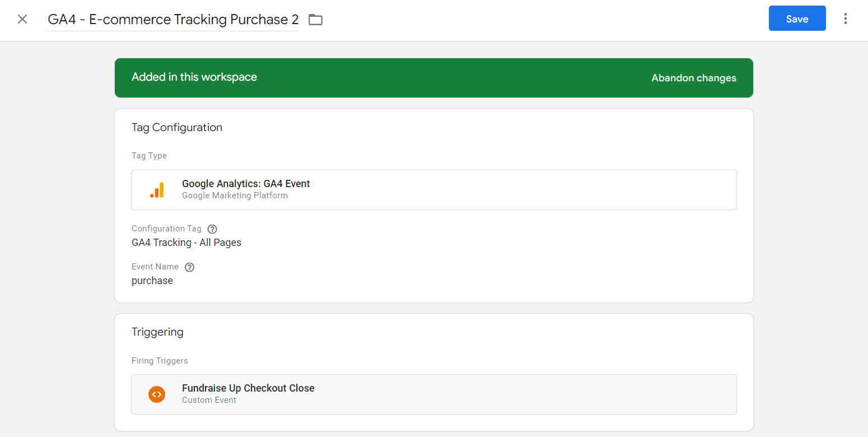This screenshot has width=868, height=437.
Task: Click the 'Event Name' label
Action: 155,267
